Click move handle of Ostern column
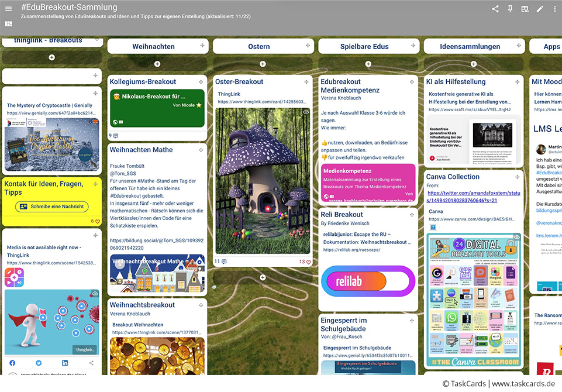This screenshot has width=562, height=392. point(308,46)
